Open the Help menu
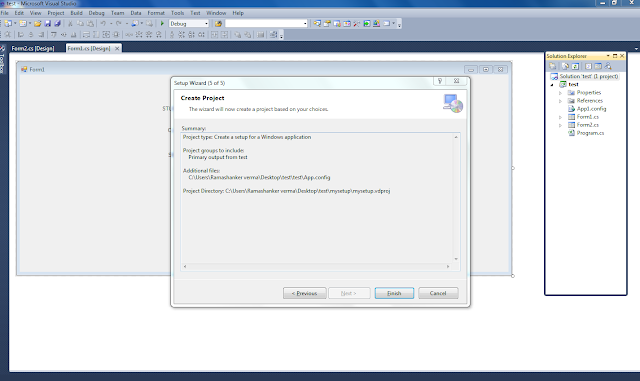The width and height of the screenshot is (640, 381). (238, 13)
